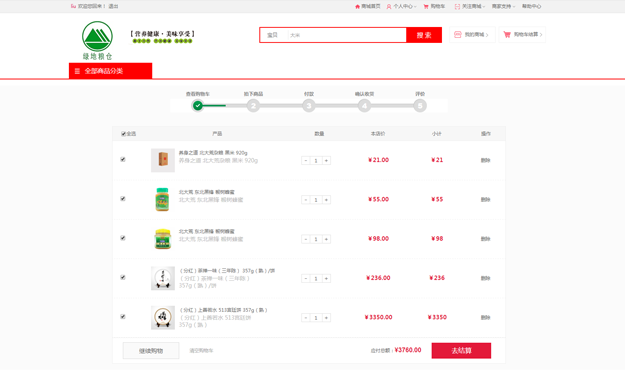Click step 2 circle in checkout progress
The image size is (625, 390).
tap(253, 106)
